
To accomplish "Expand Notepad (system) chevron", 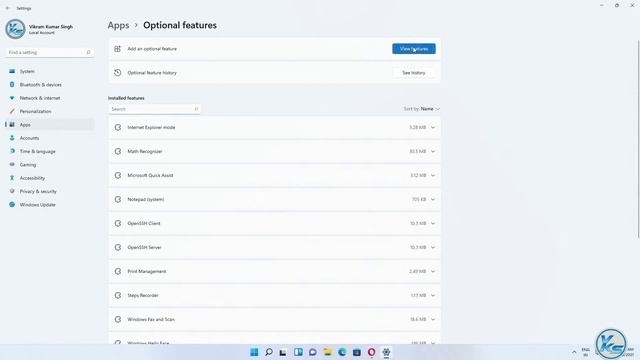I will coord(433,200).
